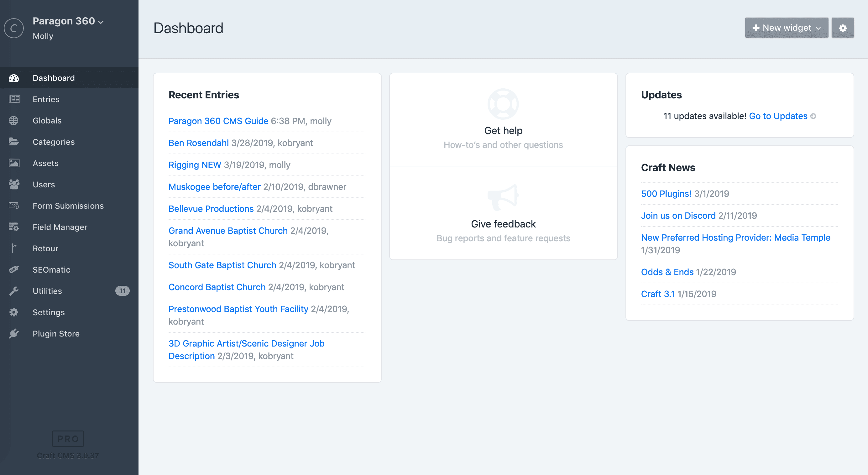This screenshot has width=868, height=475.
Task: Open Grand Avenue Baptist Church entry
Action: (228, 230)
